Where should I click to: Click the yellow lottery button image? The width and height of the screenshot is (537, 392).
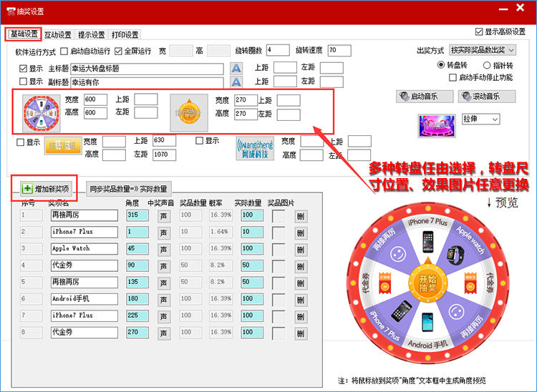coord(64,147)
